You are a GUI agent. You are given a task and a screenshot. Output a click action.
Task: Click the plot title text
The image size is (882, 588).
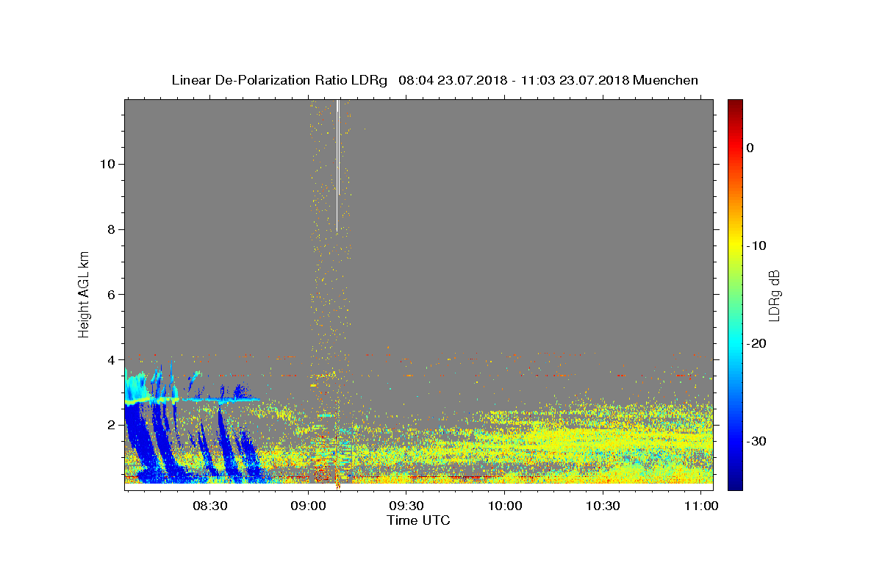coord(434,80)
